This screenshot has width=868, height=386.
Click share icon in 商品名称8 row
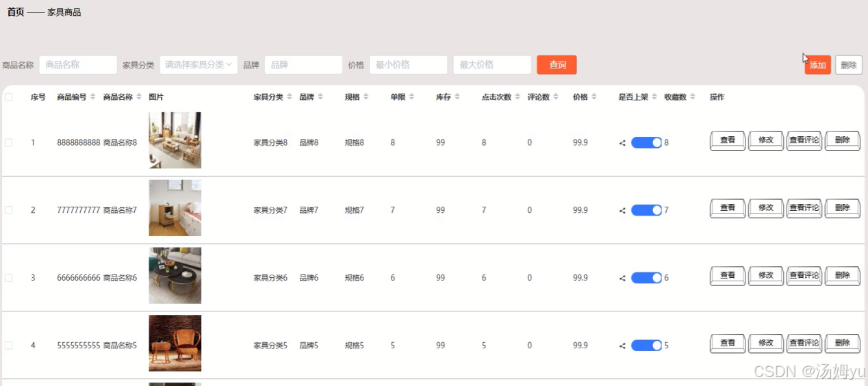click(622, 143)
